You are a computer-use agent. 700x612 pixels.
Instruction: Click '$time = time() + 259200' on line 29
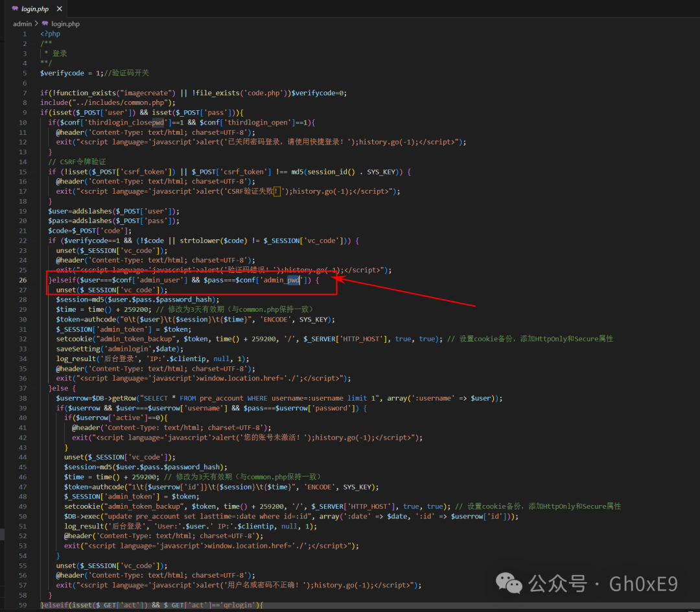coord(104,309)
